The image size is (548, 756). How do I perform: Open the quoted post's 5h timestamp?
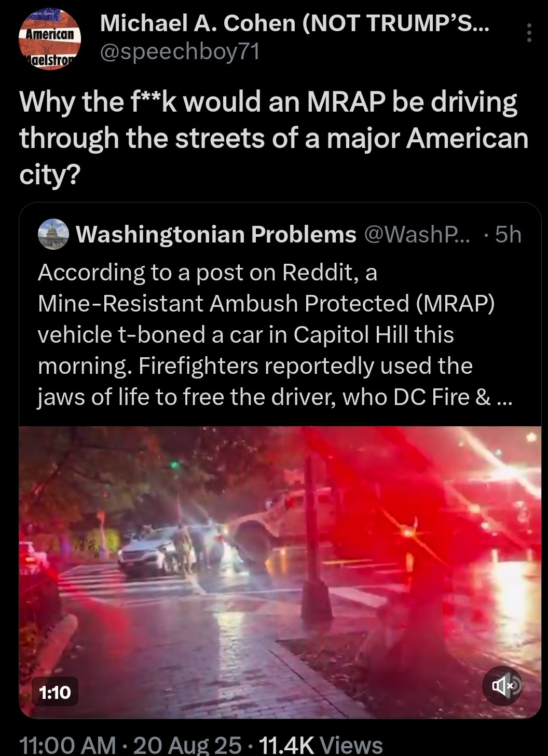click(508, 235)
